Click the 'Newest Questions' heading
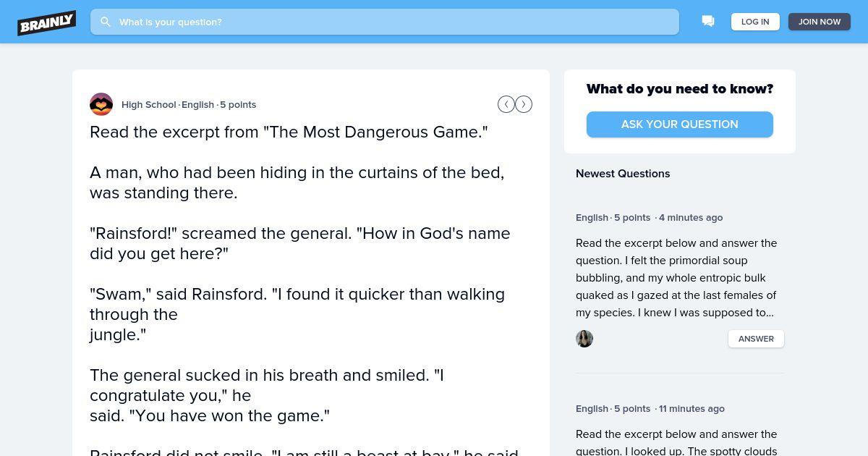 (x=623, y=174)
